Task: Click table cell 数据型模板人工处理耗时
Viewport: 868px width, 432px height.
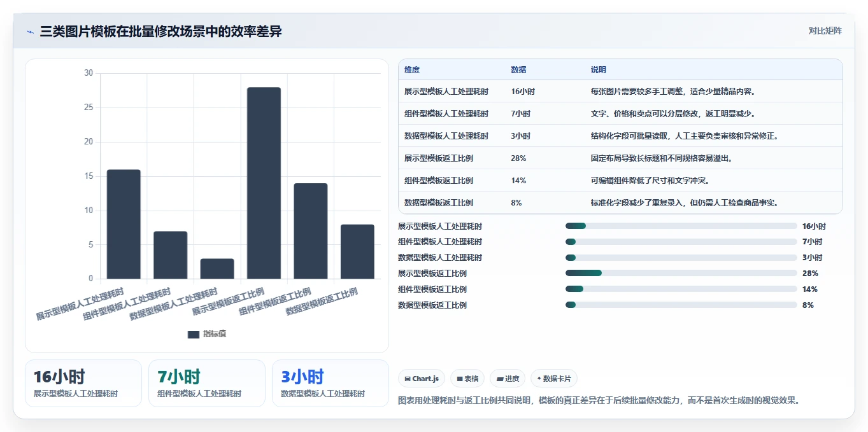Action: pos(446,136)
